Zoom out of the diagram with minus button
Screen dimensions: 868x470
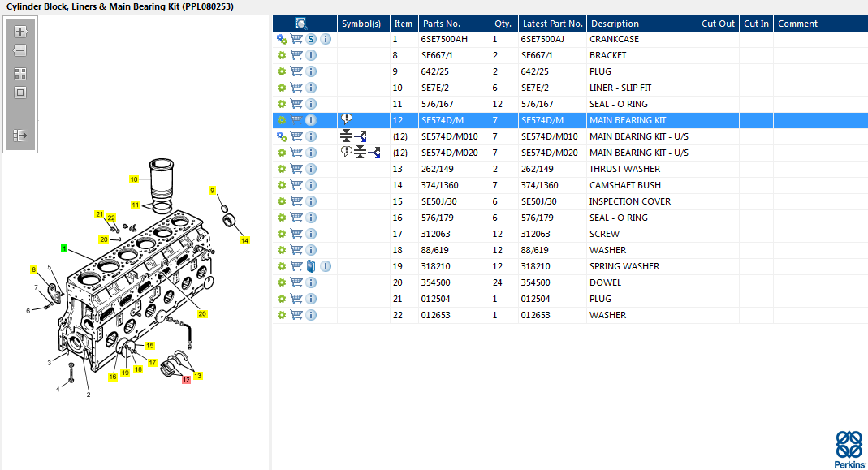pos(20,50)
